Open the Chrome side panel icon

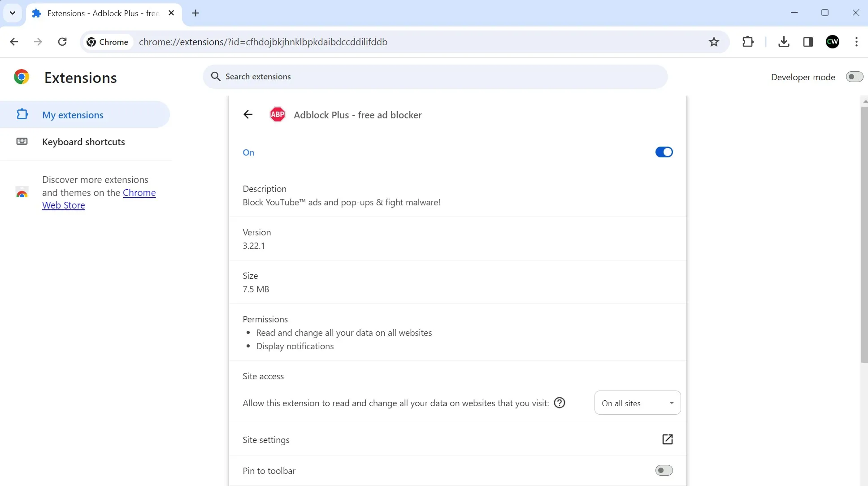pos(808,42)
